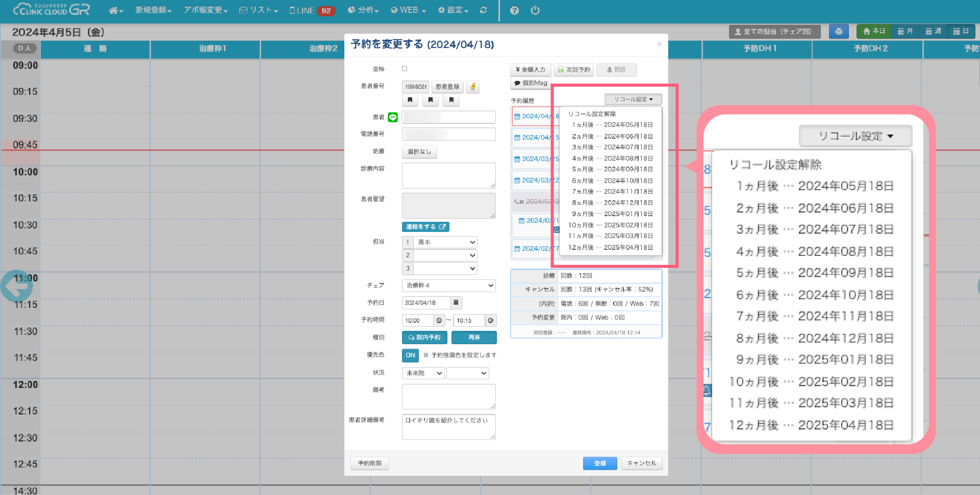Open help via the question mark icon

coord(514,10)
